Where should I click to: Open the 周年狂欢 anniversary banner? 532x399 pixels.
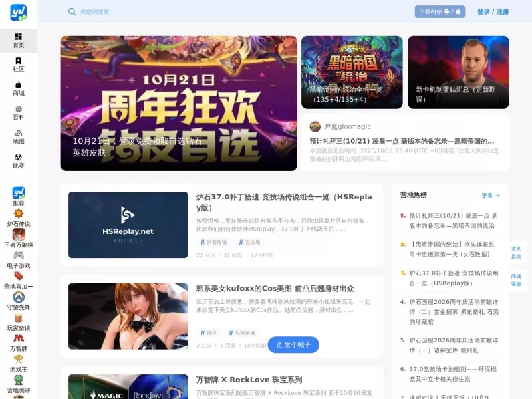[178, 103]
